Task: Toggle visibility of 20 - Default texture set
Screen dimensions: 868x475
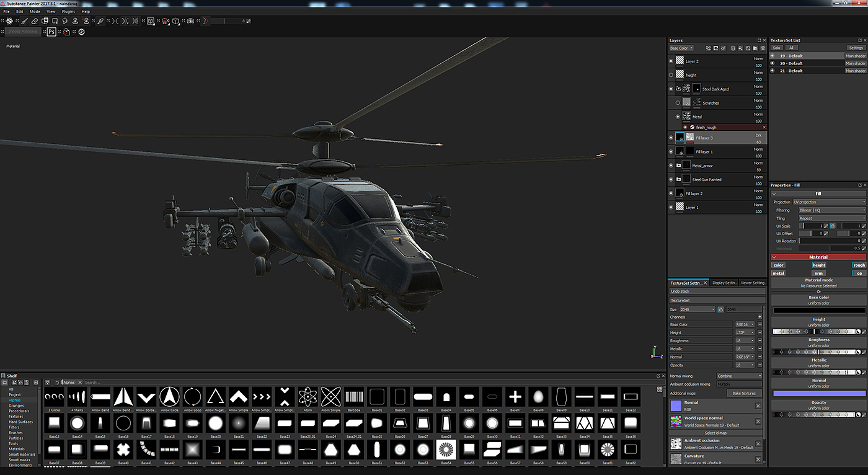Action: (773, 63)
